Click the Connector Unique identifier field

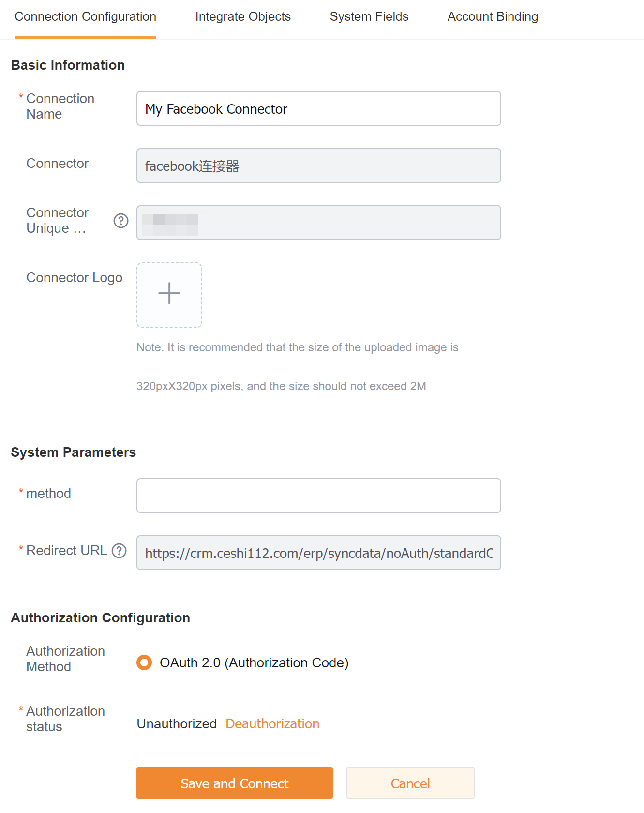point(318,223)
